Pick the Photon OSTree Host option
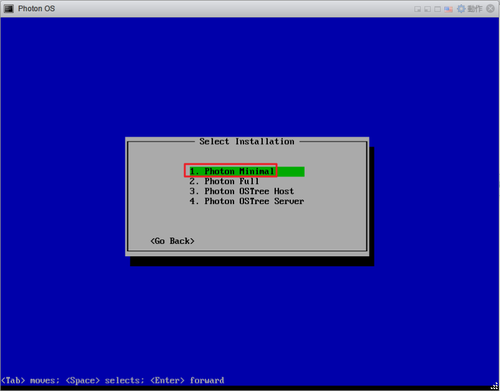 pos(242,191)
